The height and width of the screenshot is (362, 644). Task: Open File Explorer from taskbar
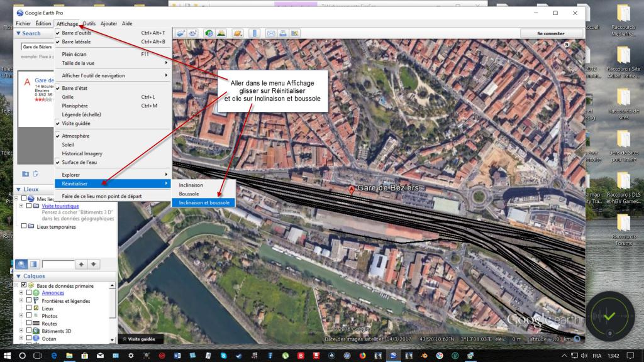point(69,356)
